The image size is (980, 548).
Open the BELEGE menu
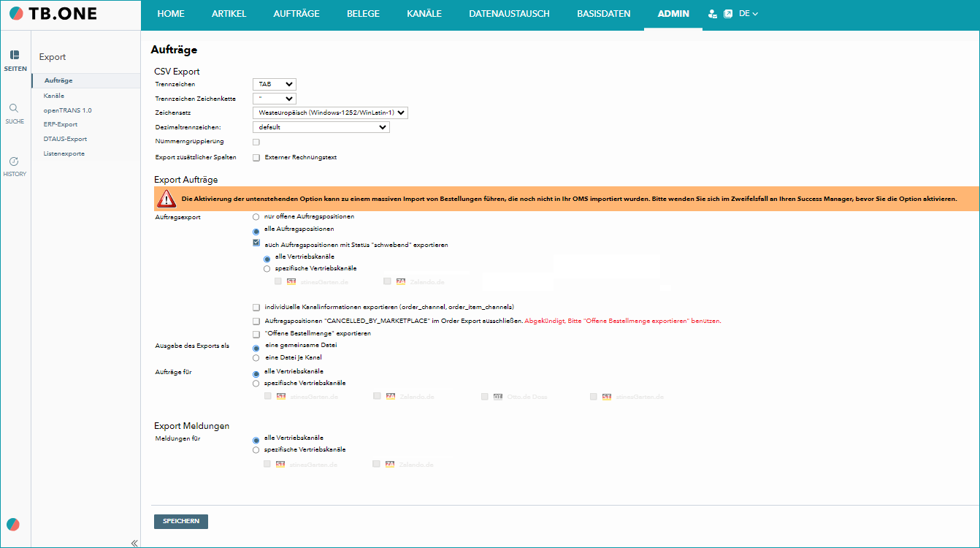[x=363, y=14]
